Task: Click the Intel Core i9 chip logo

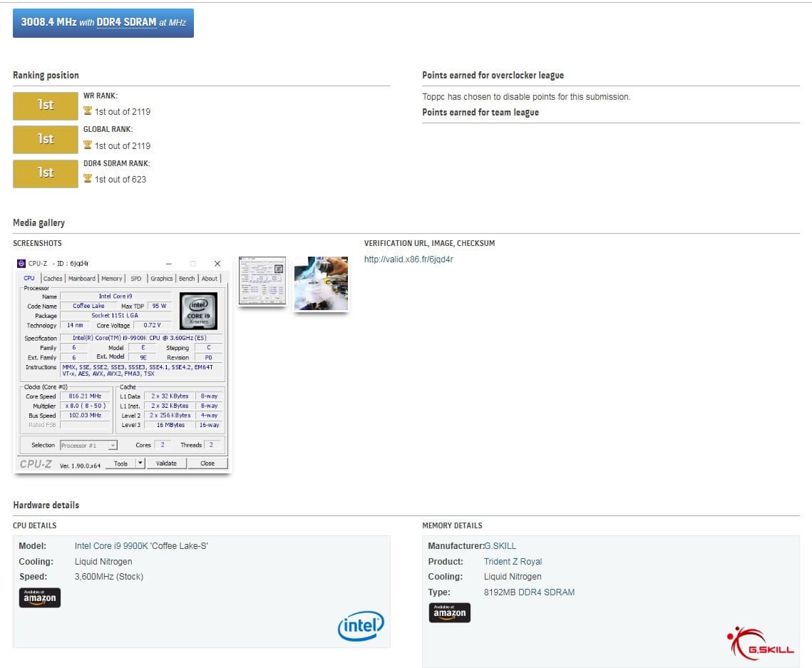Action: 198,312
